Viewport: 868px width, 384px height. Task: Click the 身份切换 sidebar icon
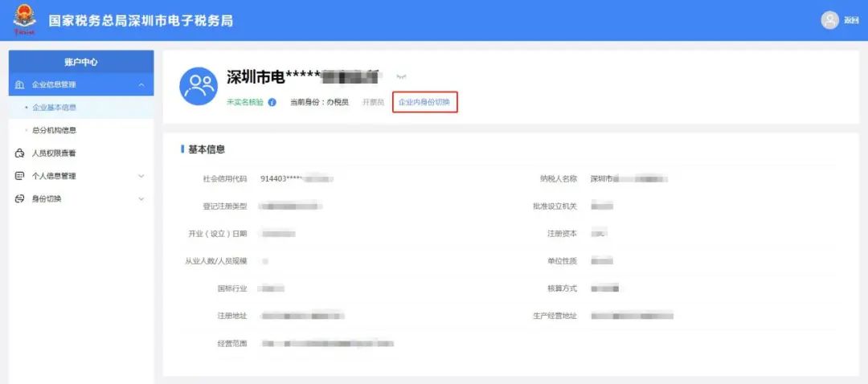pyautogui.click(x=20, y=198)
